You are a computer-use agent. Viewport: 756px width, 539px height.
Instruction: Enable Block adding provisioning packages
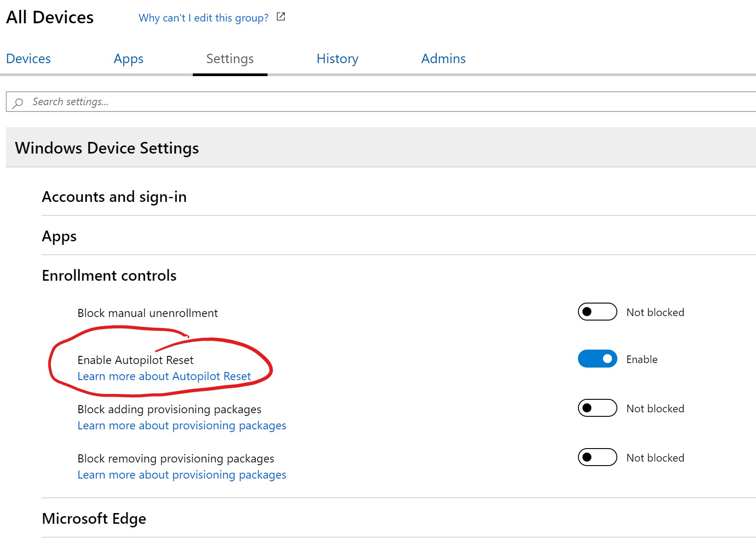click(x=597, y=408)
